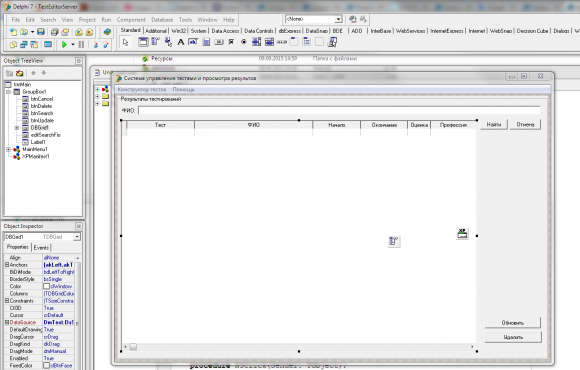Select the CheckBox component in palette

(x=232, y=42)
